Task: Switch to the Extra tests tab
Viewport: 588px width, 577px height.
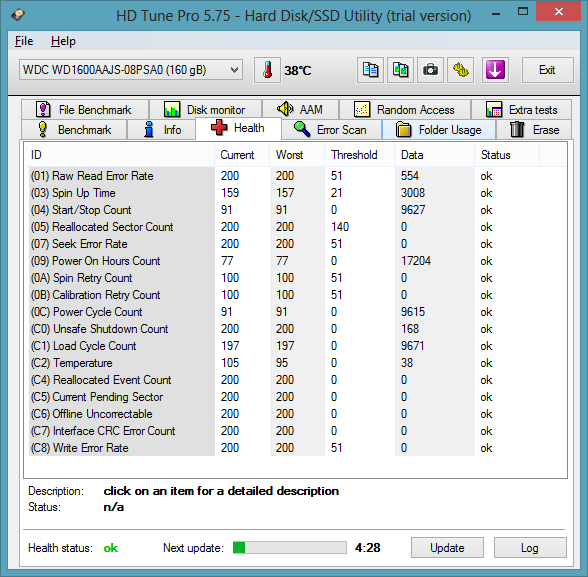Action: (521, 109)
